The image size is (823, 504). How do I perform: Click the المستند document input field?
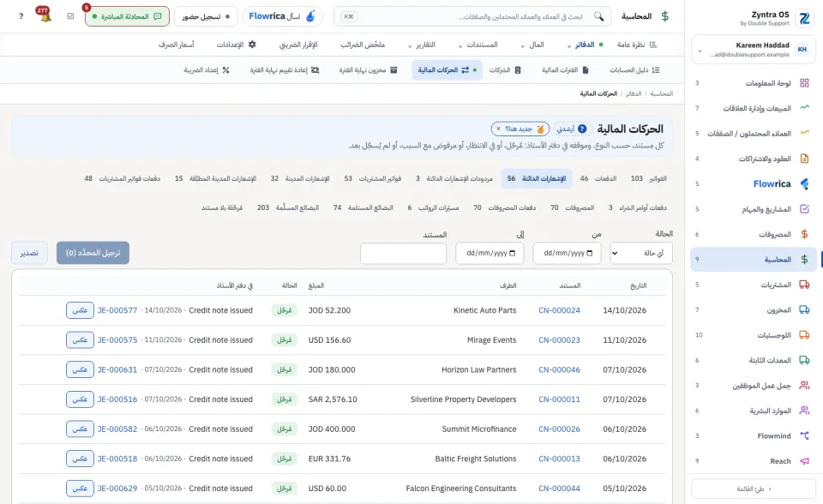click(x=403, y=253)
